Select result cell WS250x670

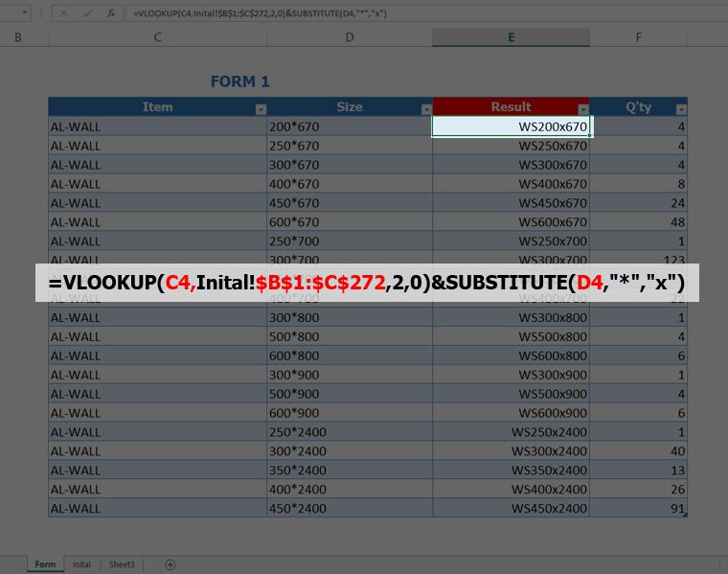pyautogui.click(x=512, y=146)
